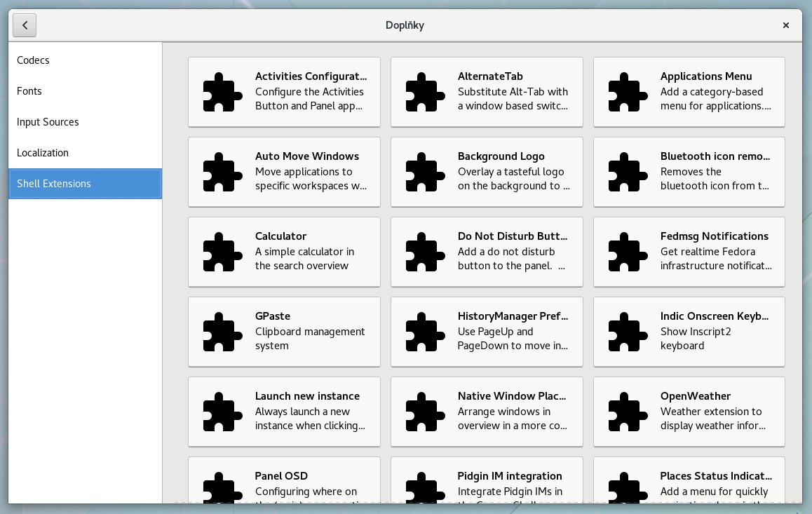Open the Fedmsg Notifications extension tile

click(689, 252)
